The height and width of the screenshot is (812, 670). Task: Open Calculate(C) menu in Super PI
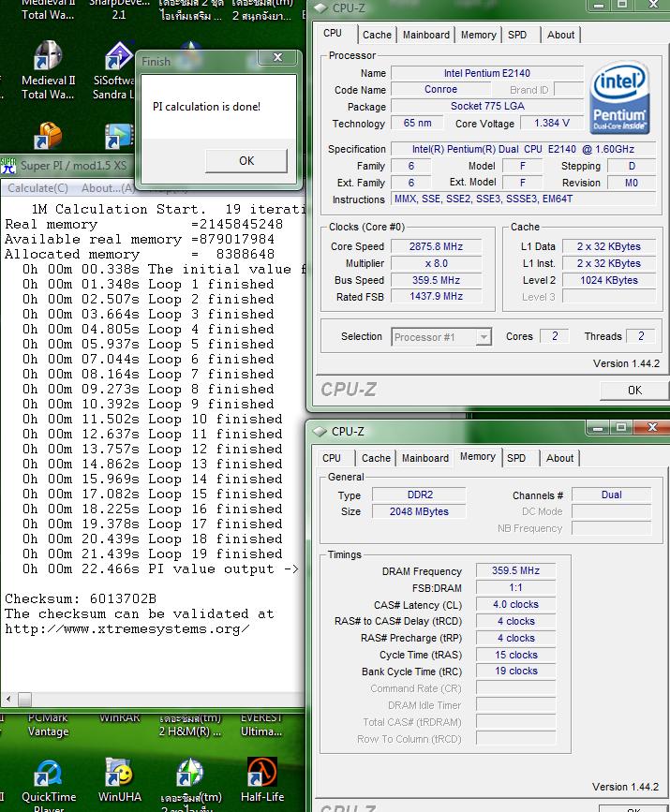[37, 188]
